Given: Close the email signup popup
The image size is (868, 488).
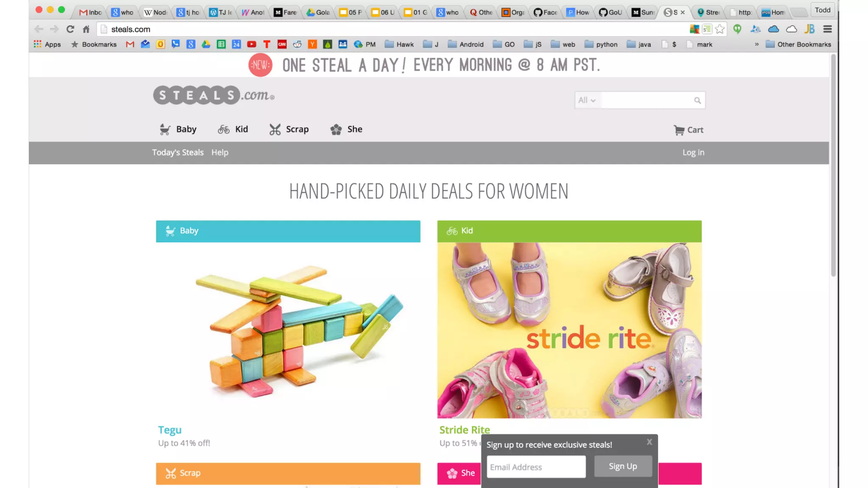Looking at the screenshot, I should tap(649, 442).
